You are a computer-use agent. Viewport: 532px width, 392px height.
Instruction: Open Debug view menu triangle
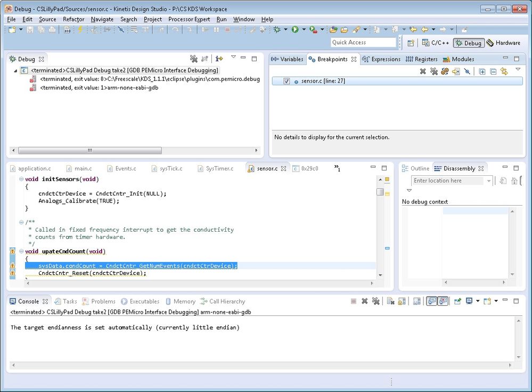click(x=233, y=56)
